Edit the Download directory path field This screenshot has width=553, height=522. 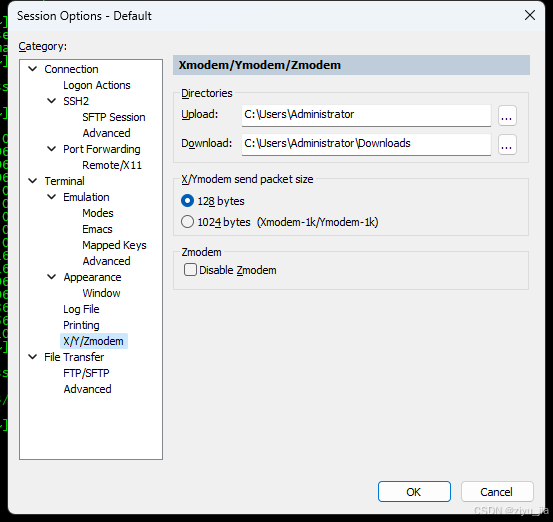pos(366,144)
